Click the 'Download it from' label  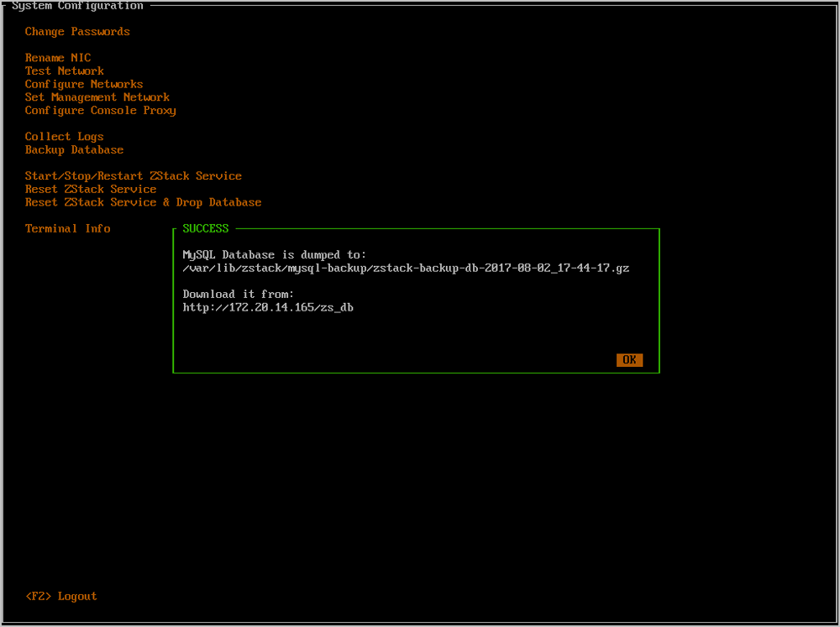tap(239, 295)
